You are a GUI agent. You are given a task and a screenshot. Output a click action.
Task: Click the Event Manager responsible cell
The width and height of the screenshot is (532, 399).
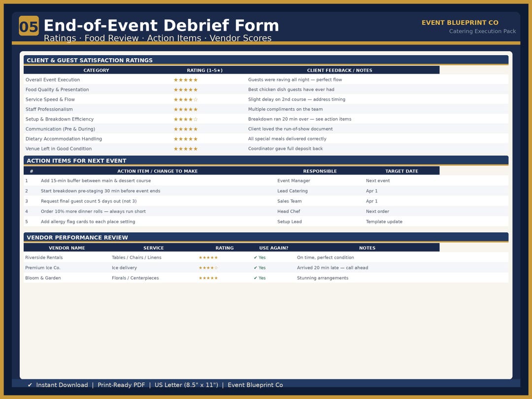294,181
